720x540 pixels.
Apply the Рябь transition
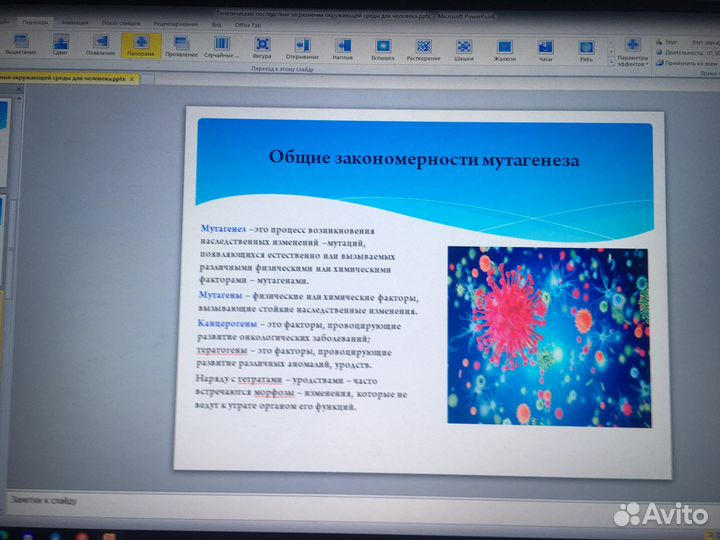586,51
